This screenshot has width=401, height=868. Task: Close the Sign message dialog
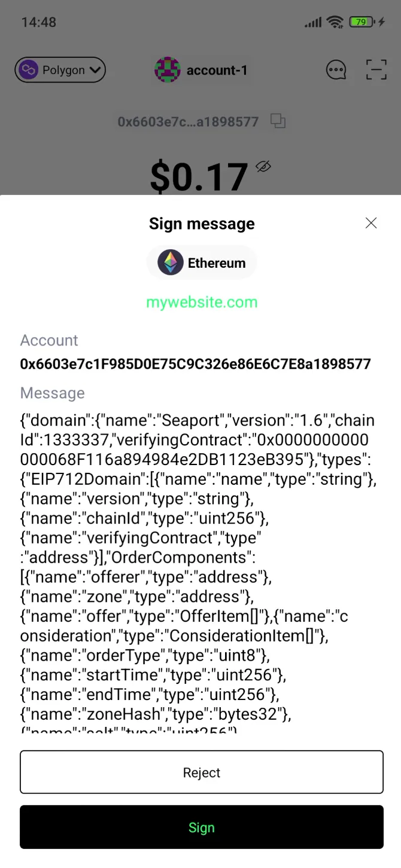click(371, 223)
